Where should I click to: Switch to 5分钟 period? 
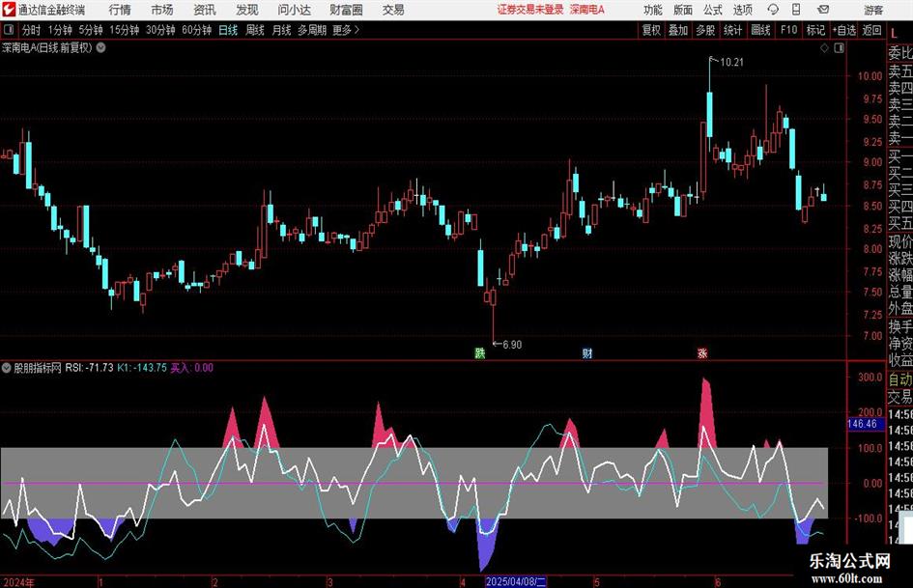90,30
